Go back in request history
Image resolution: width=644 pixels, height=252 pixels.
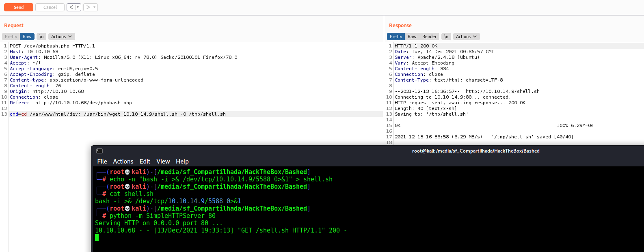click(71, 7)
